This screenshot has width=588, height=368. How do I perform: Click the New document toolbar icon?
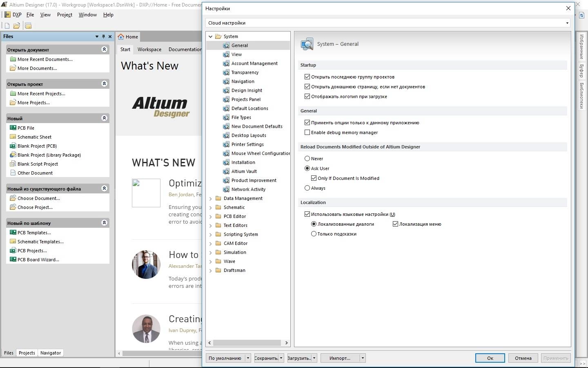pyautogui.click(x=7, y=26)
